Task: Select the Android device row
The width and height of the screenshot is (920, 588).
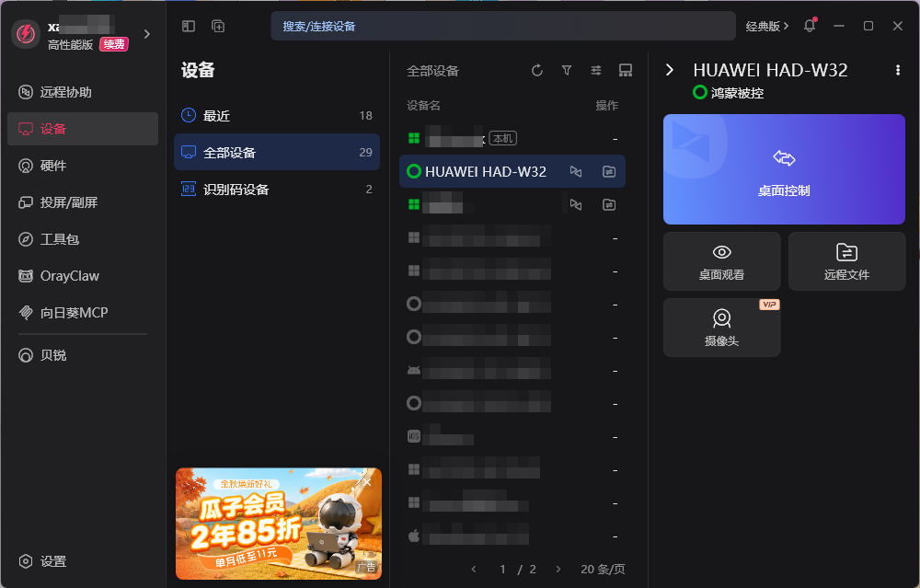Action: 512,370
